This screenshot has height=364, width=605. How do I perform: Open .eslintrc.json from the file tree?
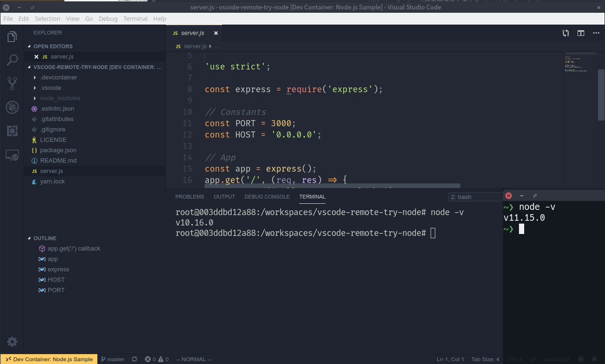(57, 108)
